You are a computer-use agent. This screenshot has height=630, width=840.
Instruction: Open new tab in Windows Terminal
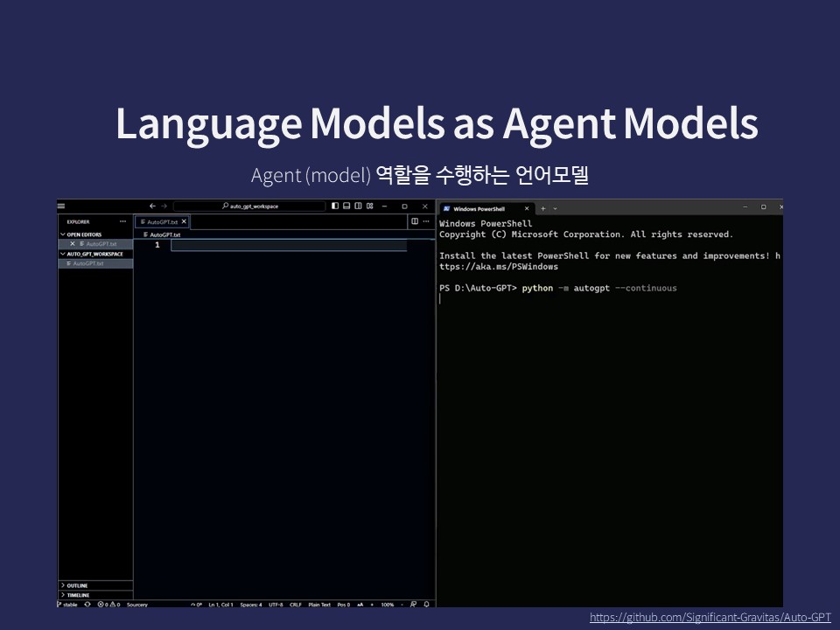click(x=542, y=208)
